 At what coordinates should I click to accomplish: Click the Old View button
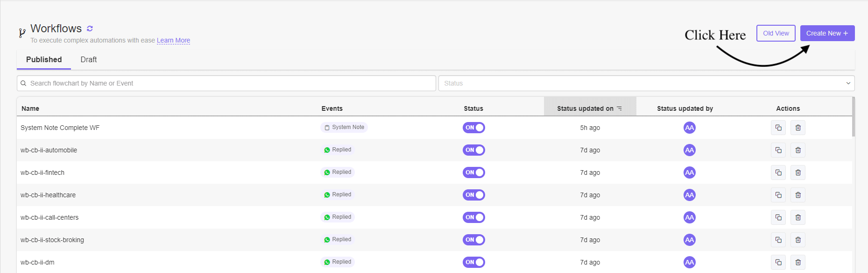click(776, 33)
